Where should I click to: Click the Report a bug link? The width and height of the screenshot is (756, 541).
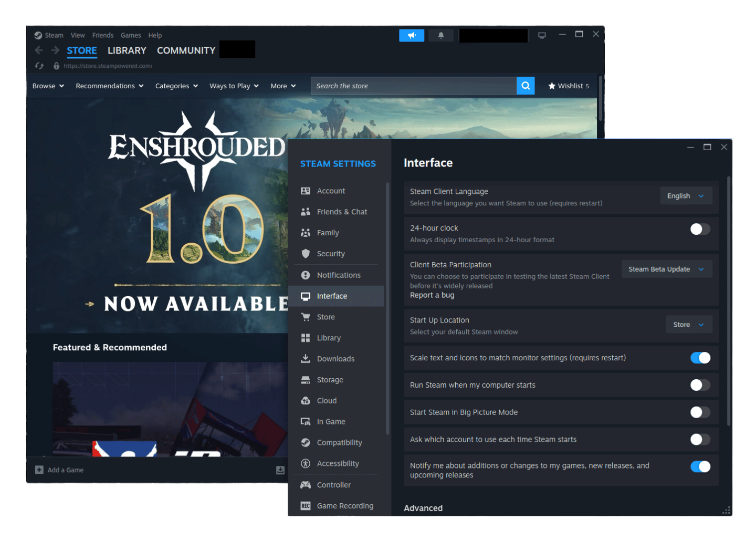[432, 295]
